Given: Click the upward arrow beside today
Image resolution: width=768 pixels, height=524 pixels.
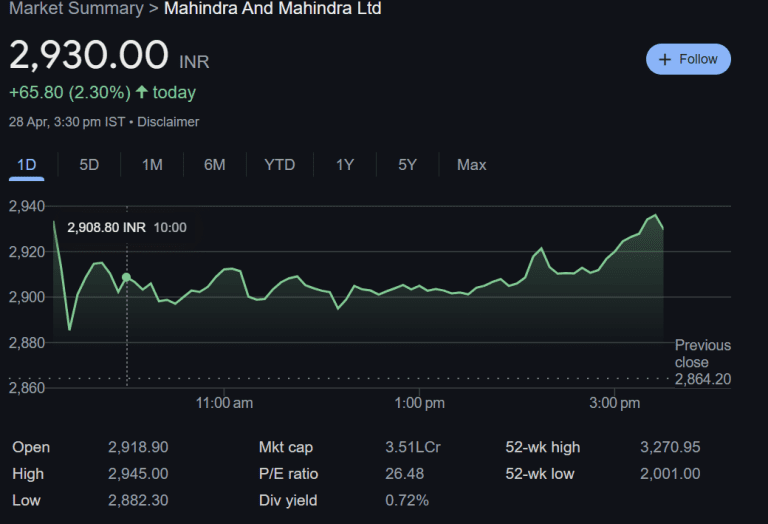Looking at the screenshot, I should click(x=142, y=92).
